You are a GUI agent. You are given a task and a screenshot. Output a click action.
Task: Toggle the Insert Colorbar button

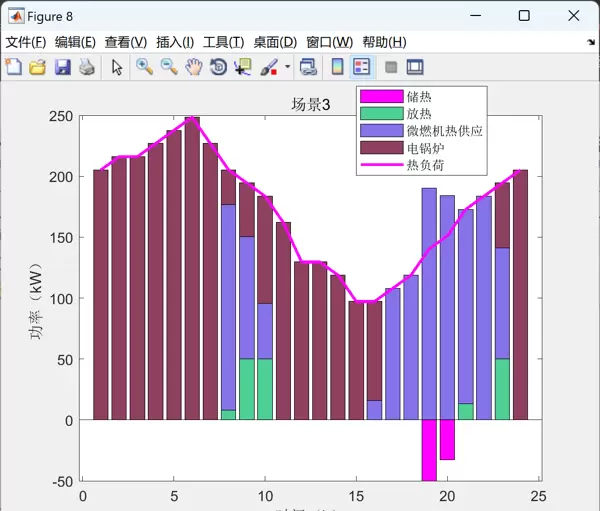coord(337,67)
